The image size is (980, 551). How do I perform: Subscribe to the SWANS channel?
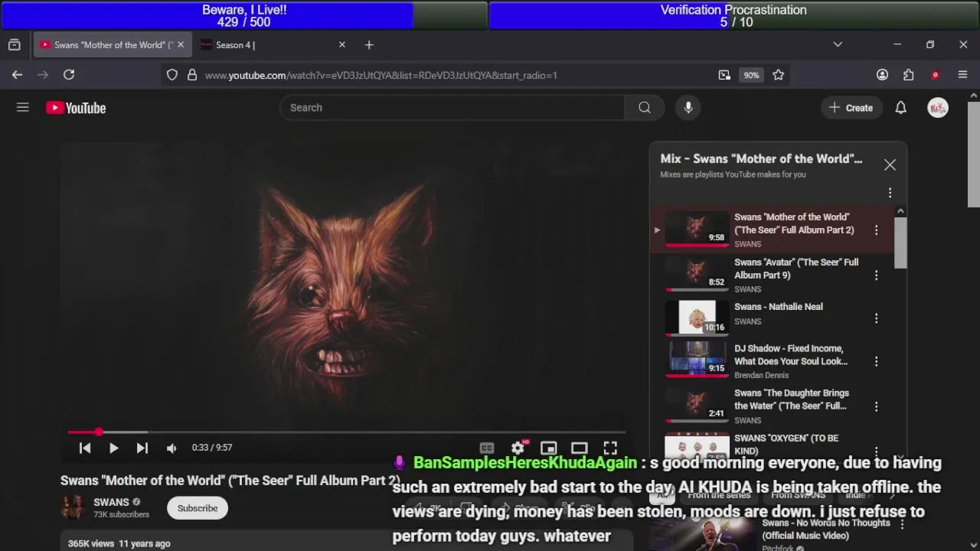tap(198, 508)
